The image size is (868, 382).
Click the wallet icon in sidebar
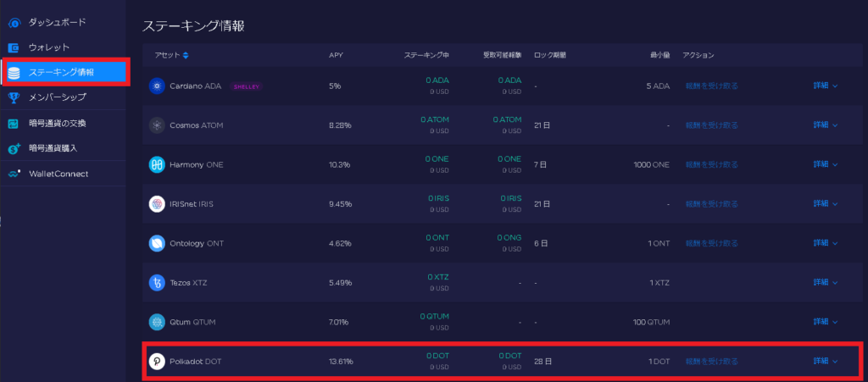[x=15, y=48]
